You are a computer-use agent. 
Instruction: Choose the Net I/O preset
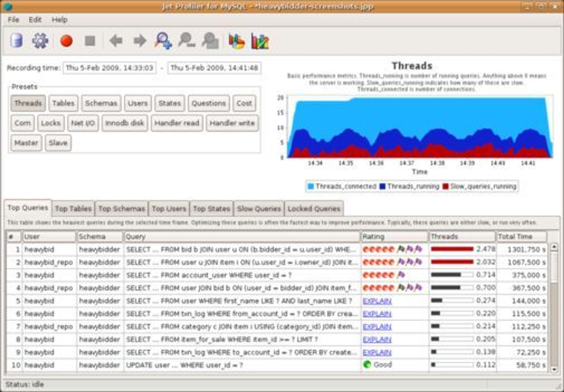coord(83,123)
